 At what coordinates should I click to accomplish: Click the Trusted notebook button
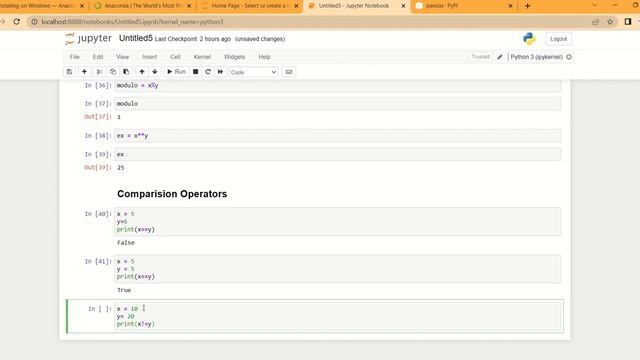tap(480, 57)
